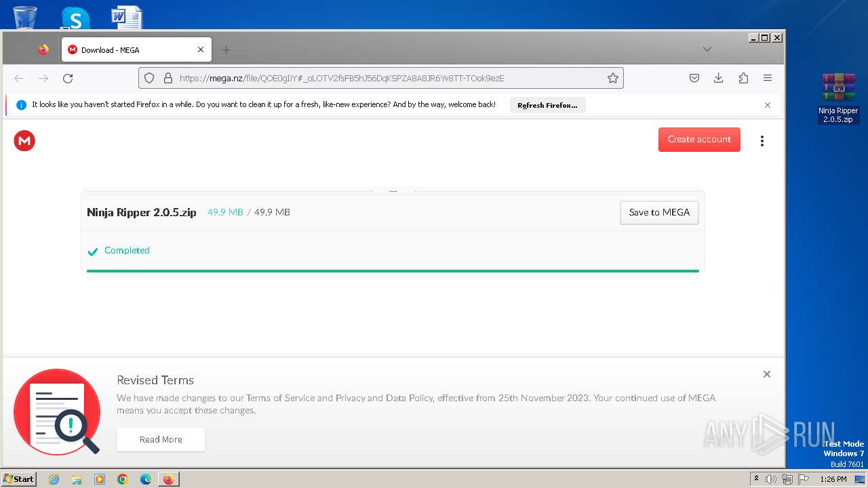Show hidden system tray icons
This screenshot has width=868, height=488.
pyautogui.click(x=756, y=479)
